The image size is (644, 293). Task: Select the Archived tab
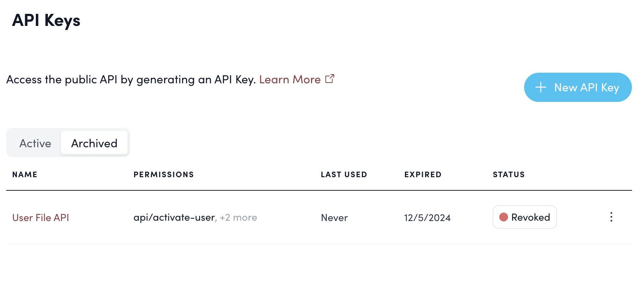click(94, 143)
